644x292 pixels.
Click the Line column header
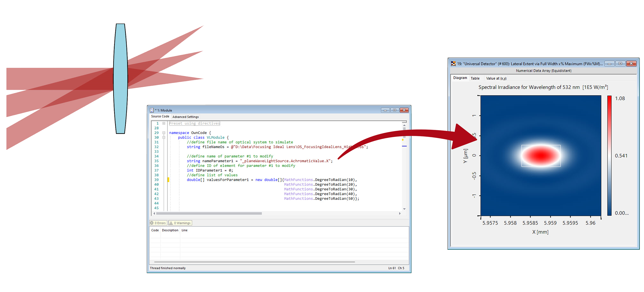(185, 230)
